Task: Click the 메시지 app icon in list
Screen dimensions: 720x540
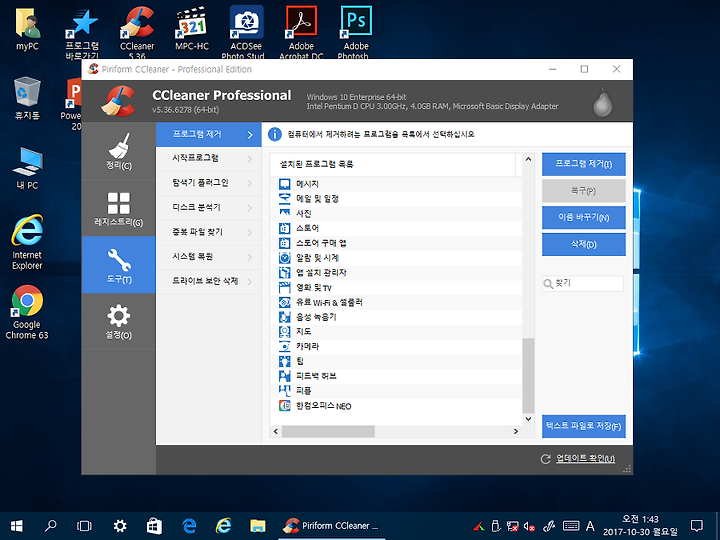Action: [x=285, y=184]
